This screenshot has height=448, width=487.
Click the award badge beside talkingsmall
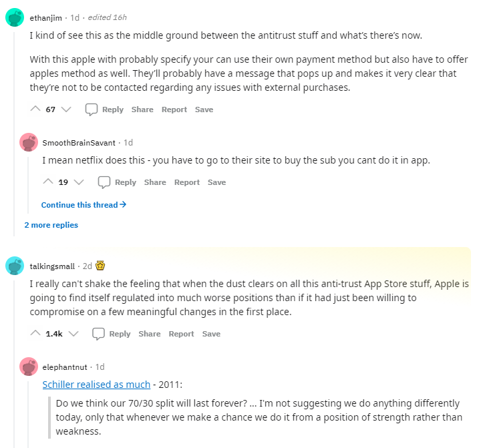tap(100, 266)
